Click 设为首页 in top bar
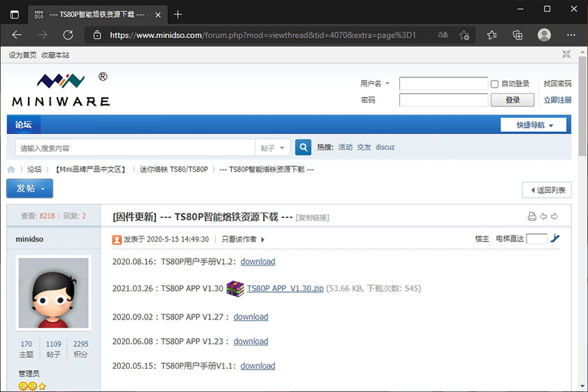The width and height of the screenshot is (588, 392). pos(23,55)
